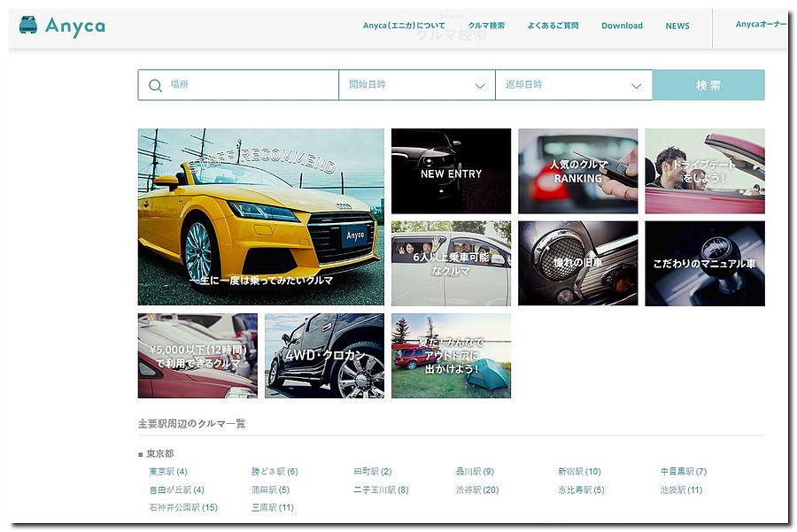Image resolution: width=797 pixels, height=532 pixels.
Task: Open the Download menu item
Action: tap(622, 26)
